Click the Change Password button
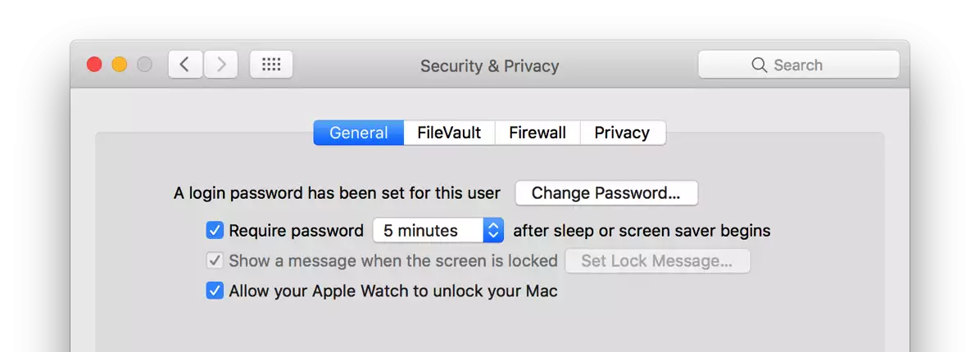Image resolution: width=980 pixels, height=352 pixels. (x=606, y=193)
